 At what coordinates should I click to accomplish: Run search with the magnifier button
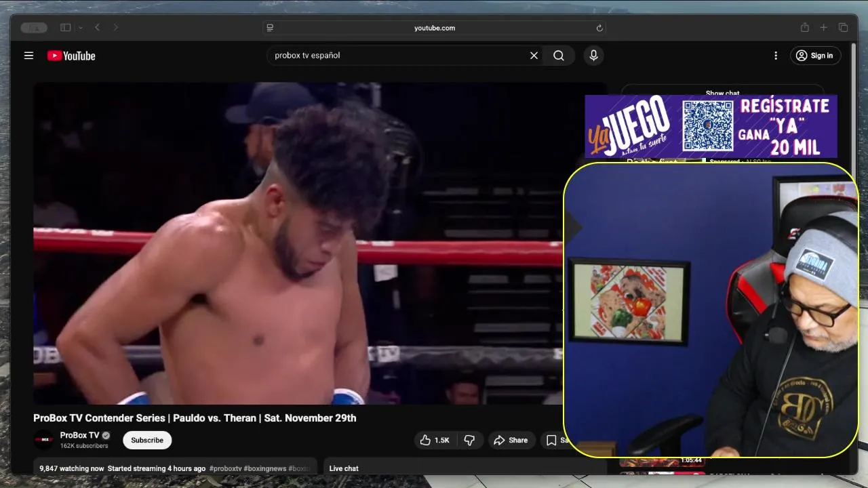tap(559, 56)
